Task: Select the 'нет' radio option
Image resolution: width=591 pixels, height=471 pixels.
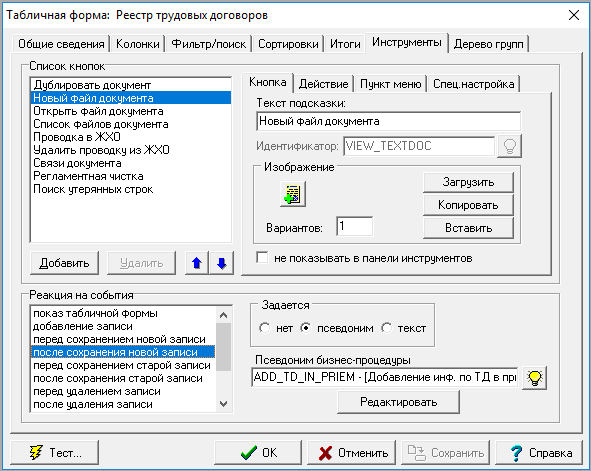Action: (265, 328)
